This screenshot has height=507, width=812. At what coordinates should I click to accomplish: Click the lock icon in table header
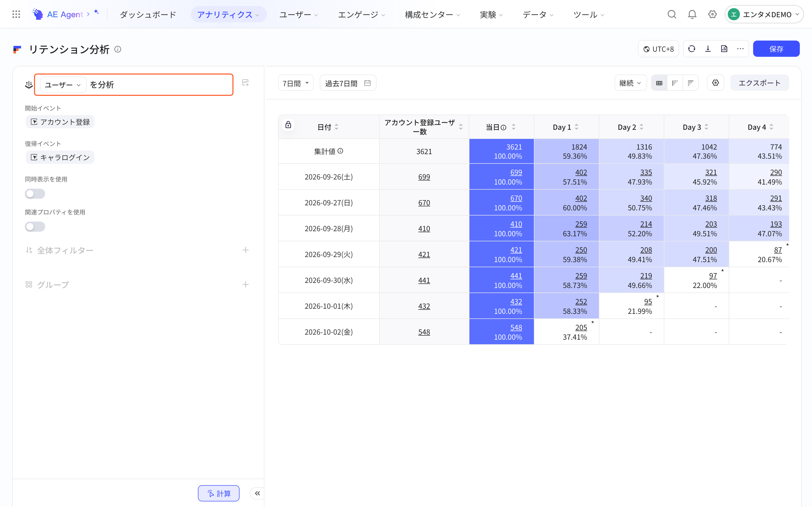(288, 125)
